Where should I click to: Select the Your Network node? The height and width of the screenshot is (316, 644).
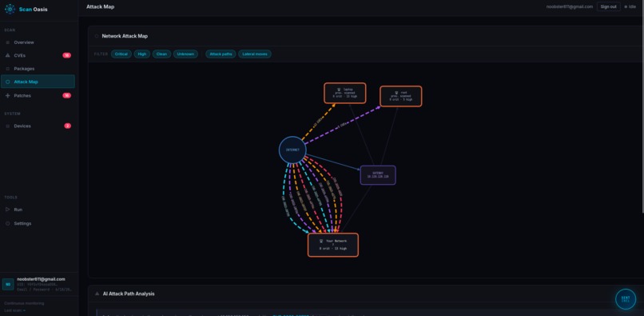coord(333,245)
